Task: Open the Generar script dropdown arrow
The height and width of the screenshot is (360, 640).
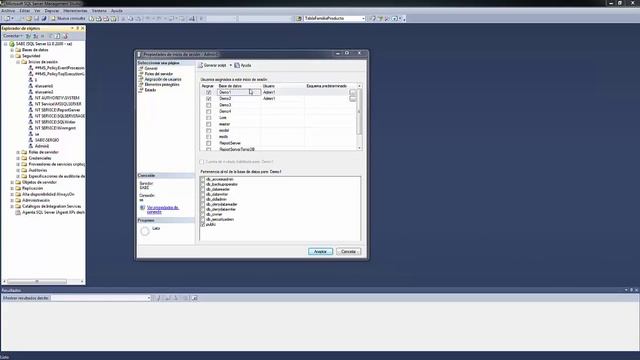Action: click(x=231, y=65)
